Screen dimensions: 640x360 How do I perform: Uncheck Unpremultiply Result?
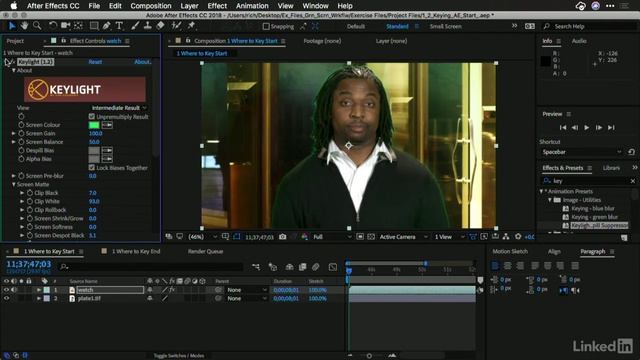coord(92,116)
